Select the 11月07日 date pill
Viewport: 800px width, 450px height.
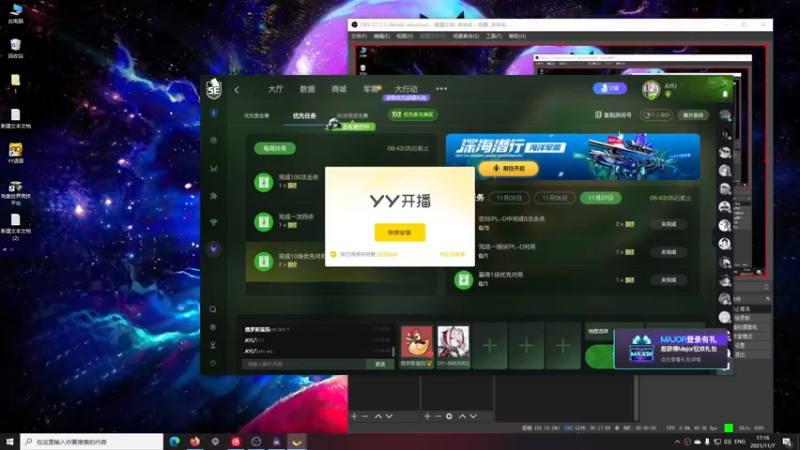coord(601,198)
